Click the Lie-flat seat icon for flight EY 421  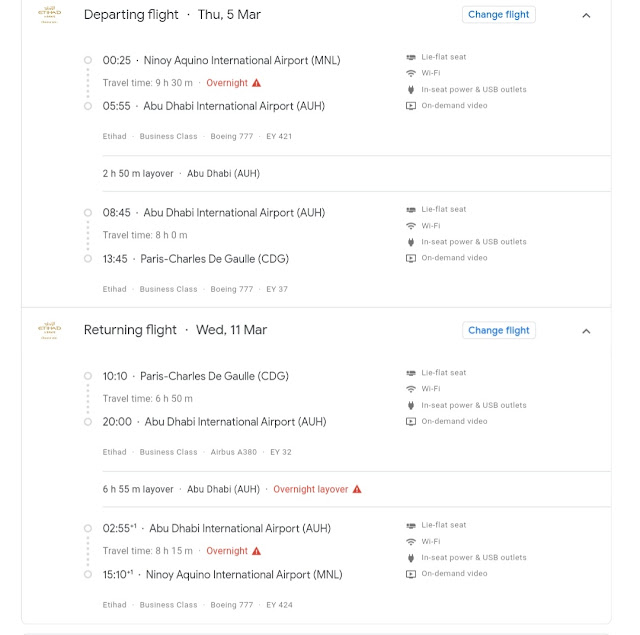click(x=411, y=57)
